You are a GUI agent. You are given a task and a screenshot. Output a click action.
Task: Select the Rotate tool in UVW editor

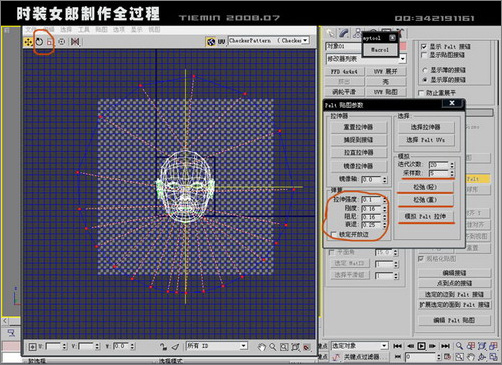click(x=39, y=42)
